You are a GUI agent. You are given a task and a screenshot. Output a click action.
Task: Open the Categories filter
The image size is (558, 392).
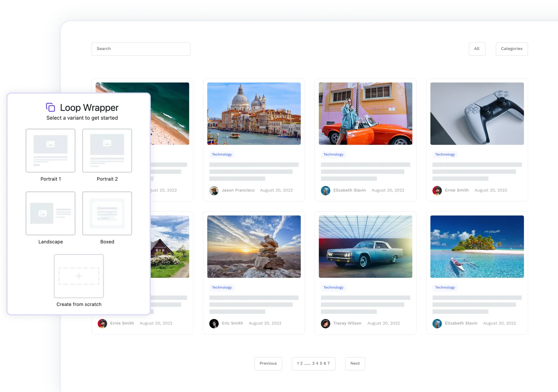[512, 49]
